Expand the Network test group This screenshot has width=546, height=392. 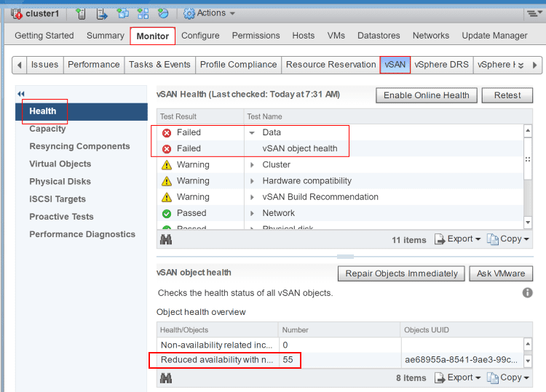(252, 213)
